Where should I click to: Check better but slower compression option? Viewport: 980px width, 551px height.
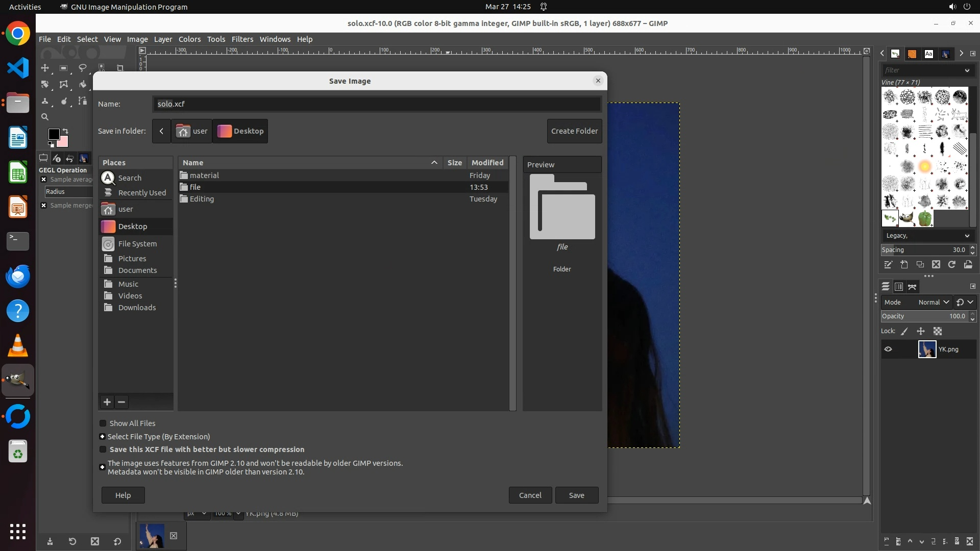tap(103, 449)
